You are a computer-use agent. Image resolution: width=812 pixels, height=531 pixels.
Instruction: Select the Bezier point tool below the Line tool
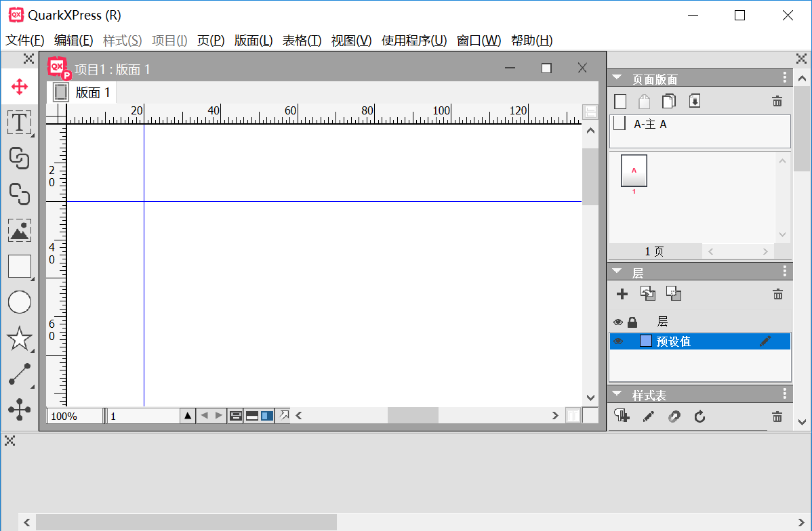(20, 409)
